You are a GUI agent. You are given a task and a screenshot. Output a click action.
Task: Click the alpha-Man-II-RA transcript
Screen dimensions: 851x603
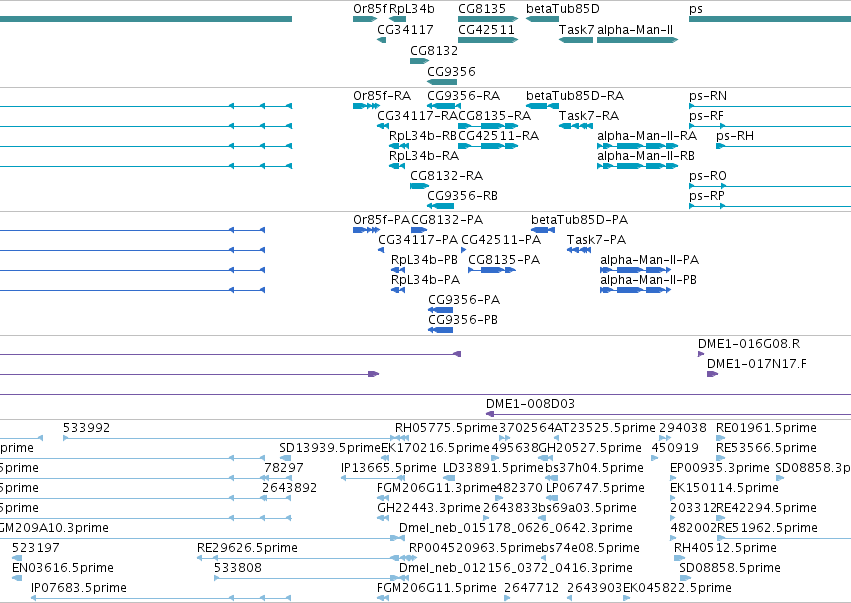coord(637,146)
